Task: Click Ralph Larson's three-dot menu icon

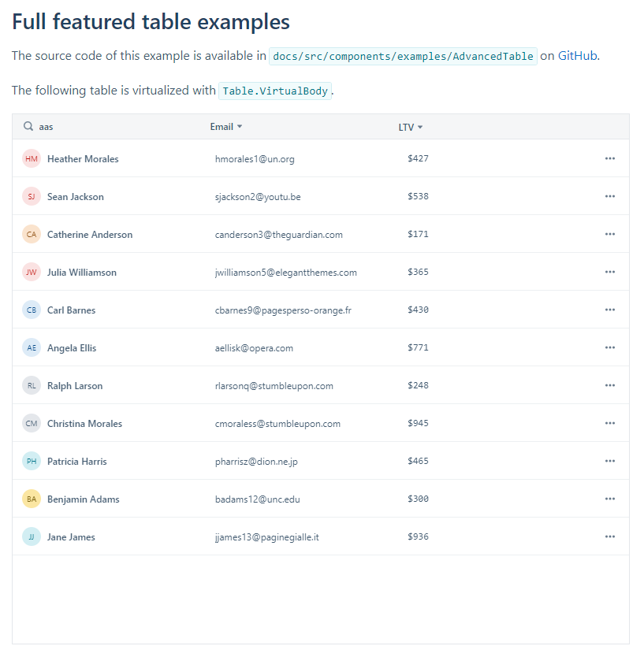Action: [610, 385]
